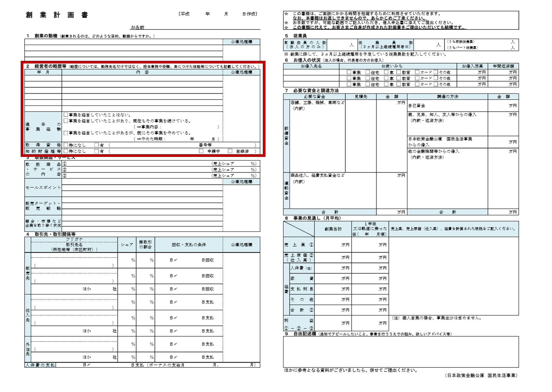This screenshot has width=552, height=392.
Task: Click the 仕入先 vertical label
Action: (28, 315)
